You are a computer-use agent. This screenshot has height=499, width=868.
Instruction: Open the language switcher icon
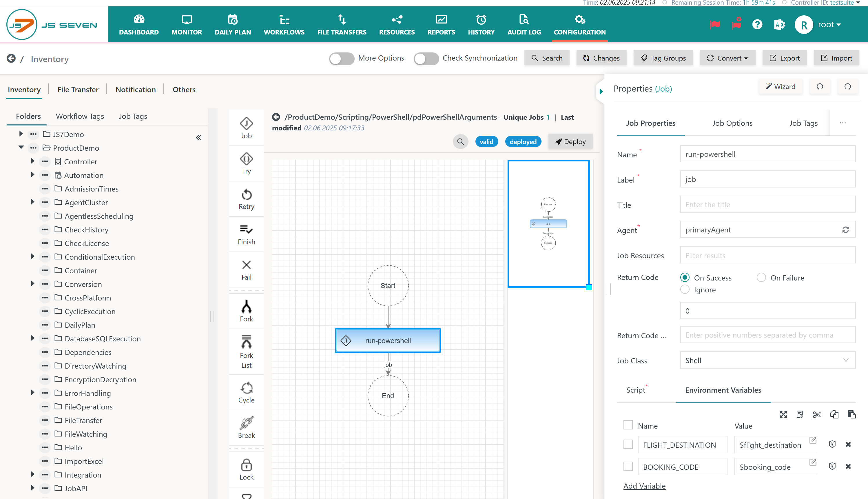tap(779, 25)
